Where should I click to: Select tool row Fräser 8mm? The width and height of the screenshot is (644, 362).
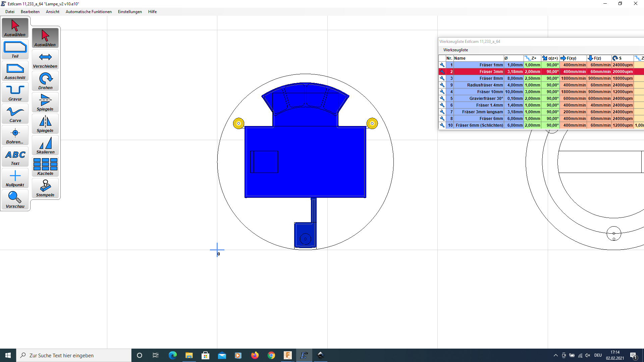(491, 78)
